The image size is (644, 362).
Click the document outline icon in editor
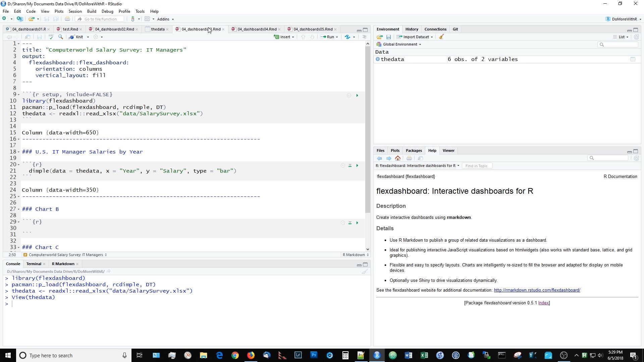[364, 37]
